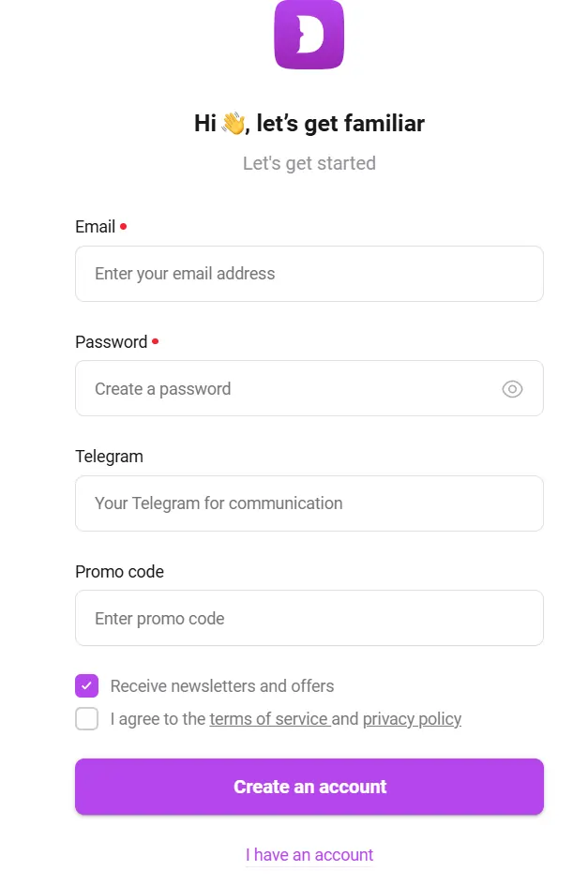Image resolution: width=588 pixels, height=886 pixels.
Task: Select the Telegram communication field
Action: [309, 503]
